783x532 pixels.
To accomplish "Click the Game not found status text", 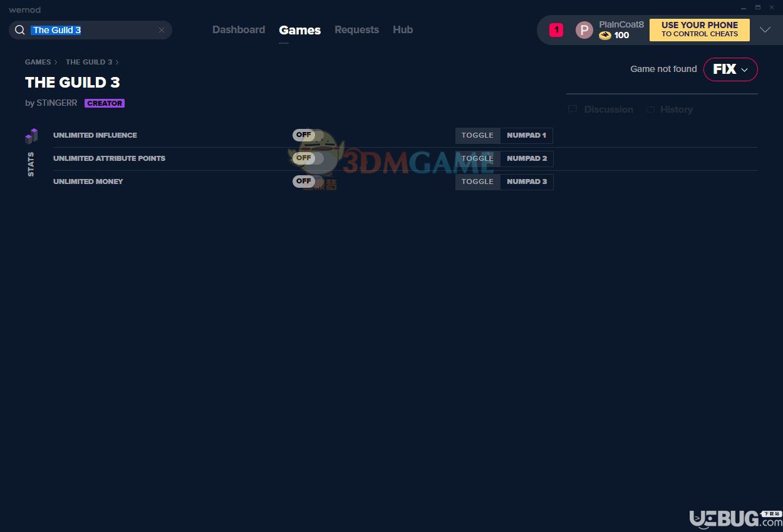I will pos(663,69).
